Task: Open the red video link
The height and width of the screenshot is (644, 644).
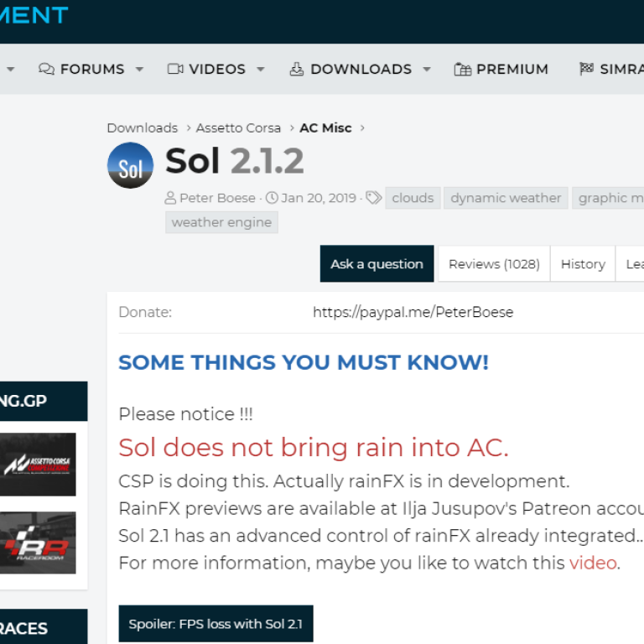Action: tap(593, 563)
